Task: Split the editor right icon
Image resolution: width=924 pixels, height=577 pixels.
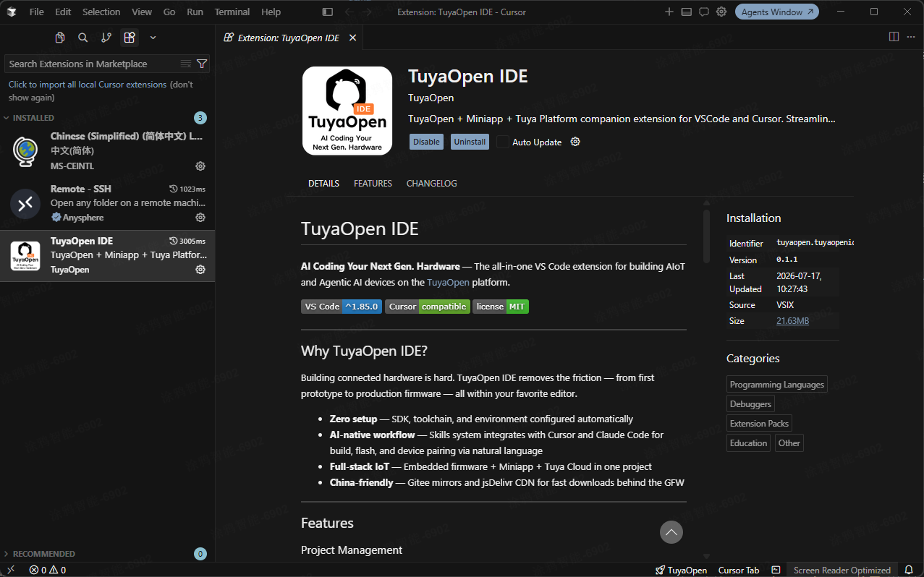Action: 894,37
